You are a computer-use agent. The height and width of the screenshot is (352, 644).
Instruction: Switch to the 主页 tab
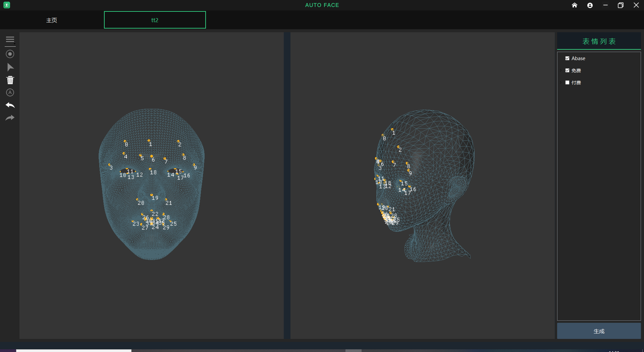pyautogui.click(x=52, y=20)
